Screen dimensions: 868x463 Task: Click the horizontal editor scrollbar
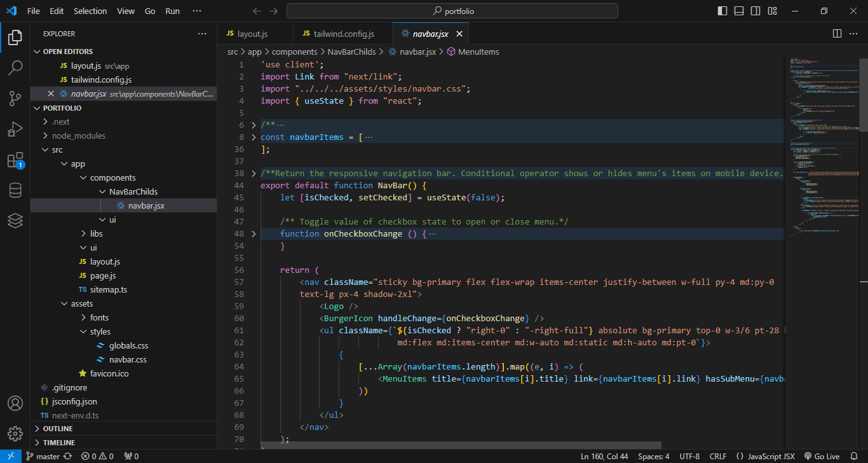point(461,445)
